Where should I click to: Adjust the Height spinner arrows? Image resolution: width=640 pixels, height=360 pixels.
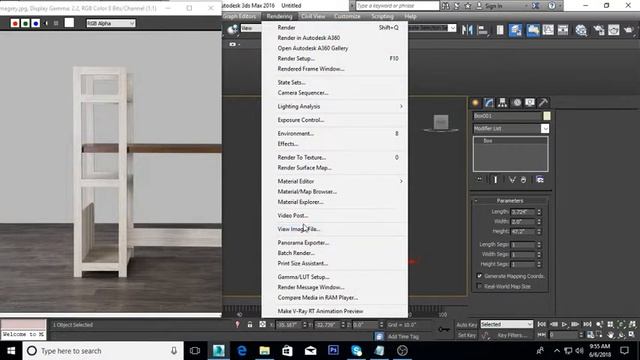coord(539,231)
